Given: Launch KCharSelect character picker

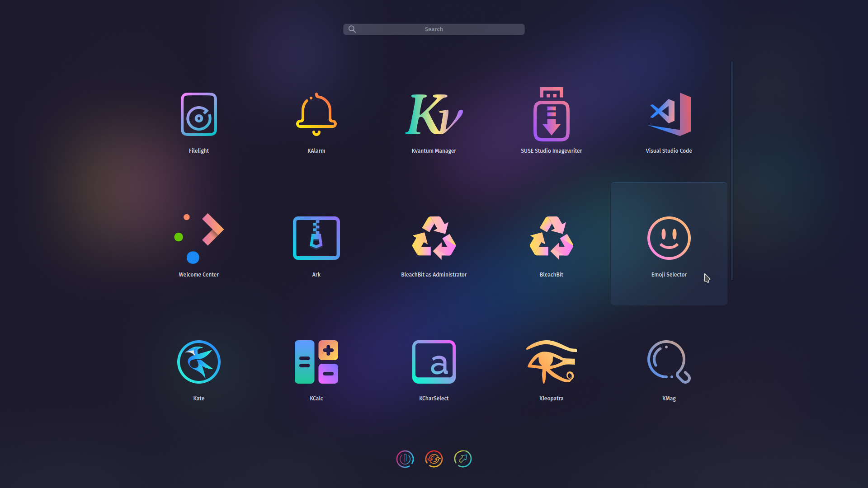Looking at the screenshot, I should pyautogui.click(x=434, y=362).
